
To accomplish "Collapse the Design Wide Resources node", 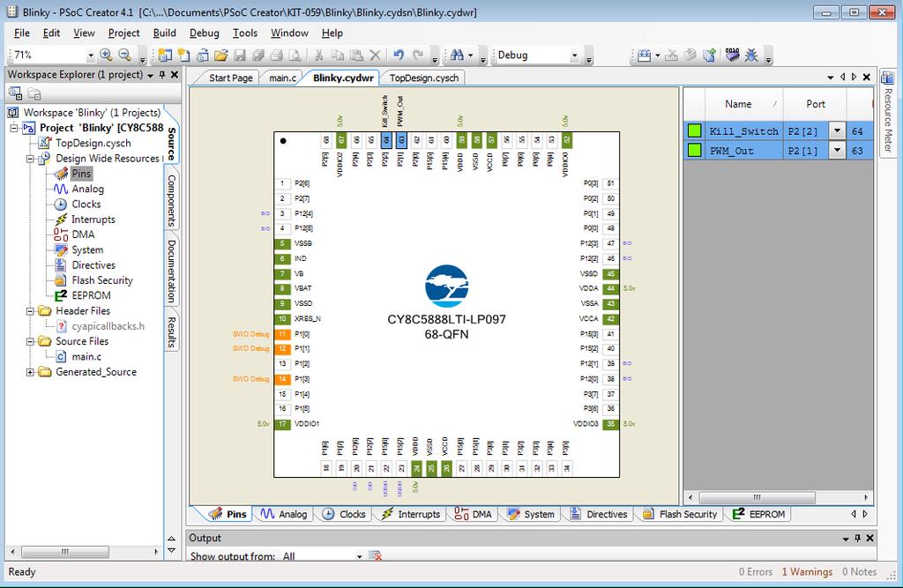I will (30, 159).
